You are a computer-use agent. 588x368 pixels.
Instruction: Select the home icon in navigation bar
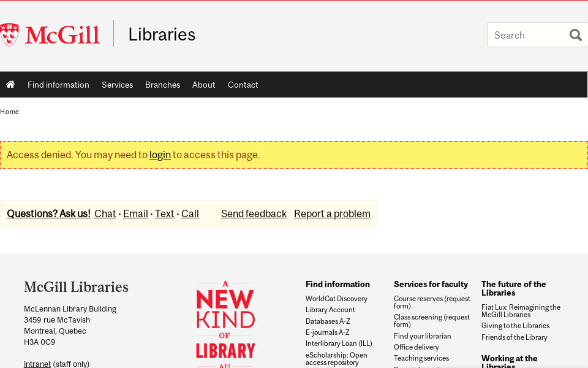point(10,84)
